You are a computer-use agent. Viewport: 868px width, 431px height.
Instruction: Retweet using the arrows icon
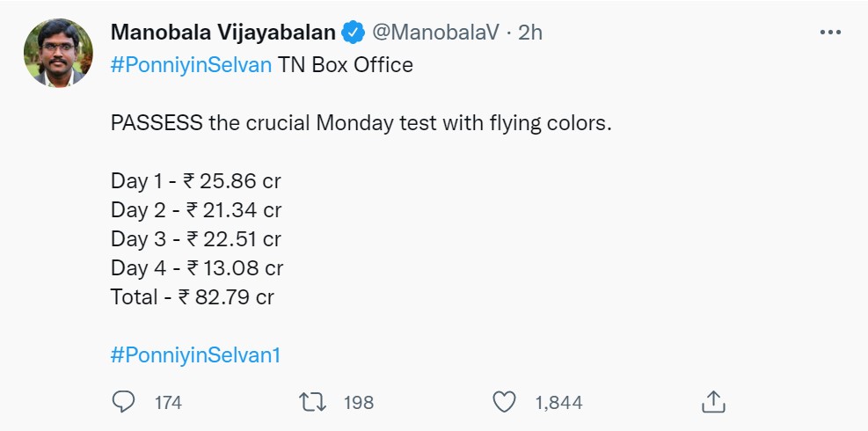(312, 402)
